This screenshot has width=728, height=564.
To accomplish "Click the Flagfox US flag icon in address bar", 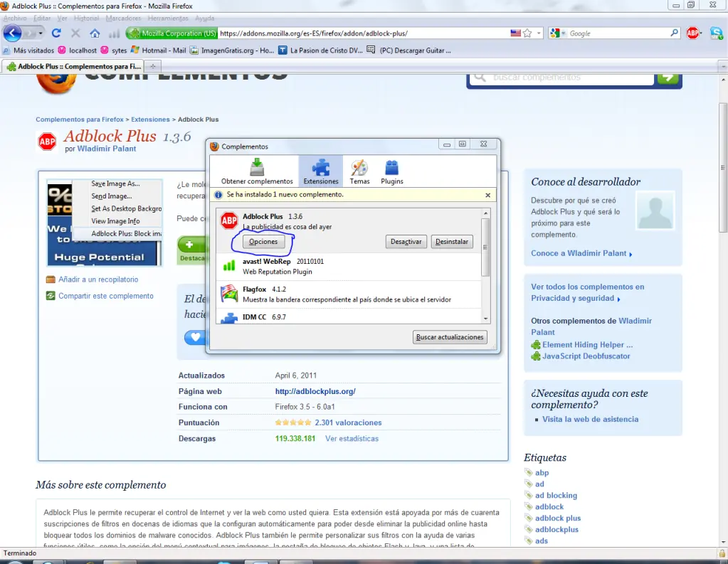I will [x=515, y=33].
